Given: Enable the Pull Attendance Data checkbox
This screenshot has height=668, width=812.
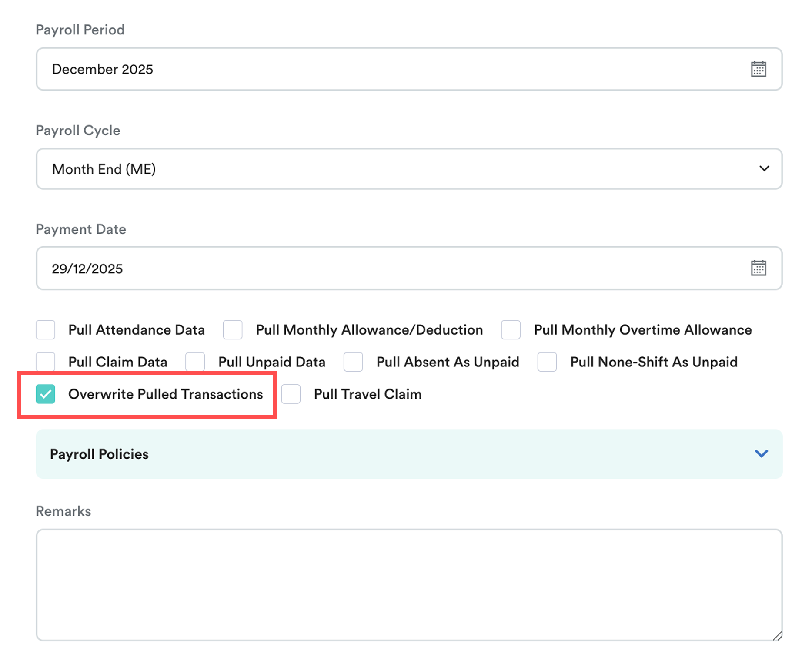Looking at the screenshot, I should click(46, 330).
